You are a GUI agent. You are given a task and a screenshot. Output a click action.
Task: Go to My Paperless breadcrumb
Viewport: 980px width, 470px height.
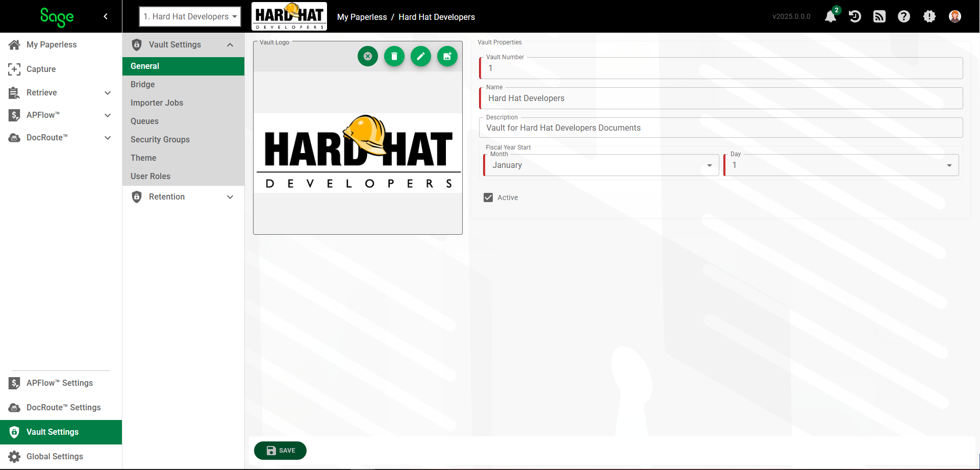point(362,17)
